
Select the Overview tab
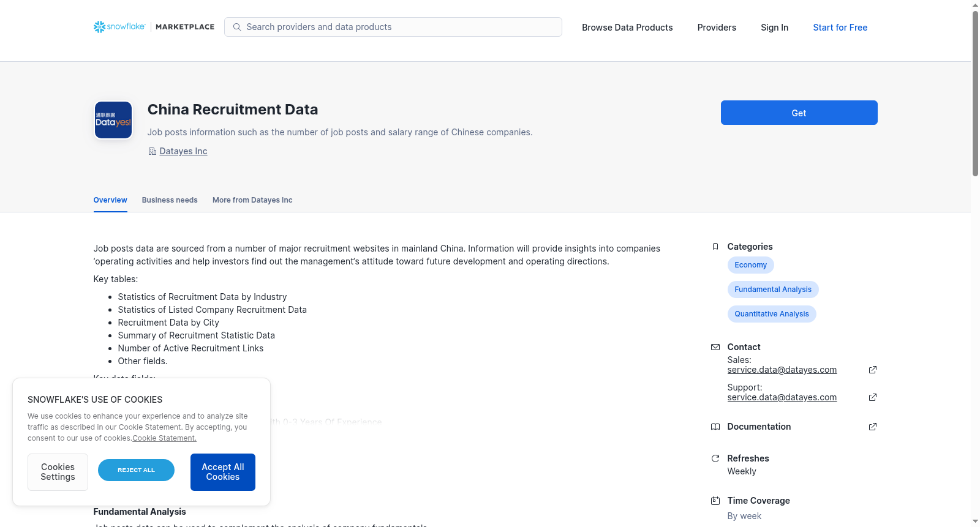110,200
